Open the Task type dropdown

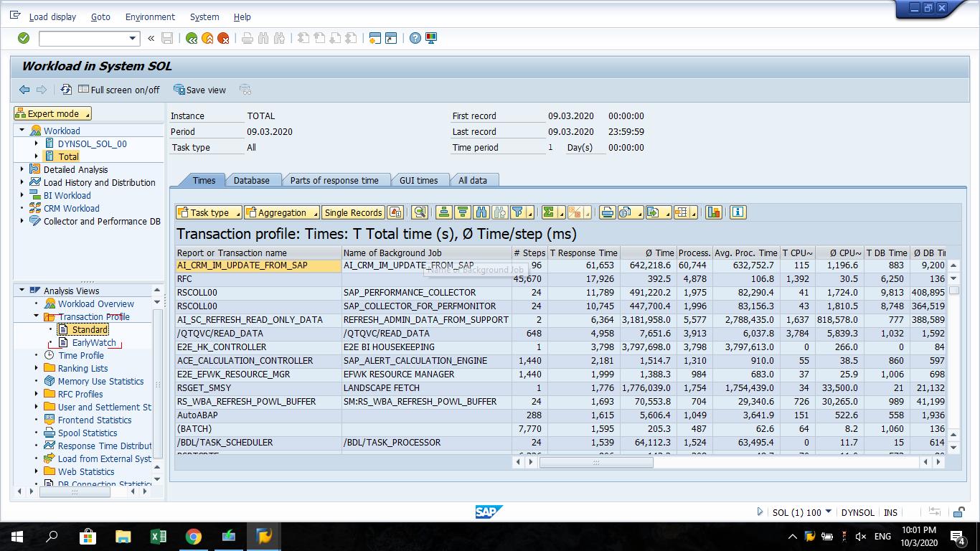point(208,212)
